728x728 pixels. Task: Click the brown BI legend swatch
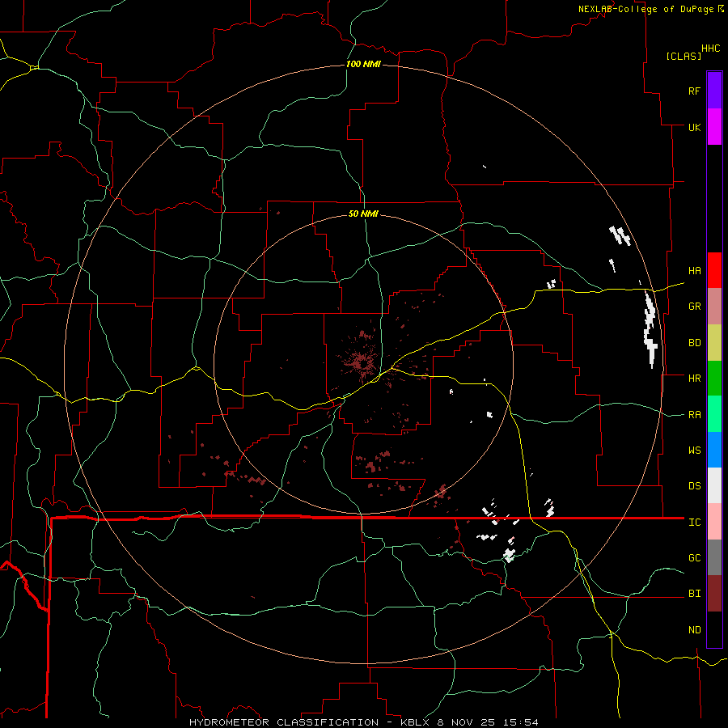point(714,594)
